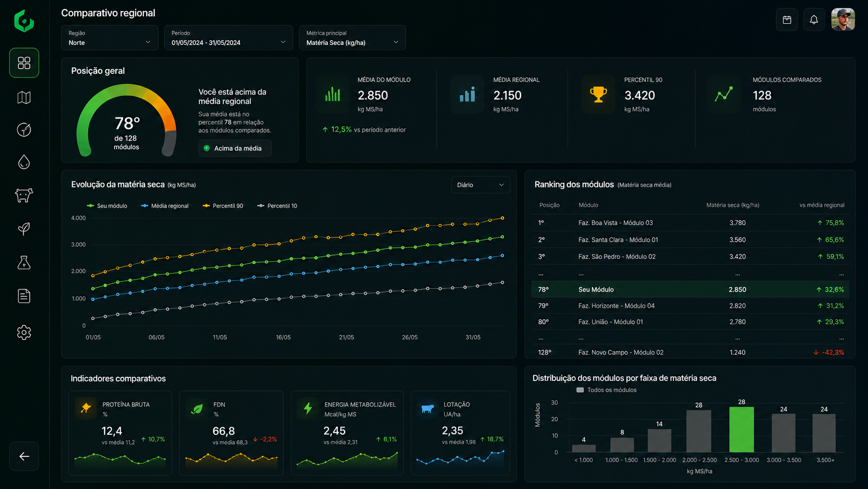This screenshot has height=489, width=868.
Task: Toggle Seu módulo legend series
Action: tap(107, 206)
